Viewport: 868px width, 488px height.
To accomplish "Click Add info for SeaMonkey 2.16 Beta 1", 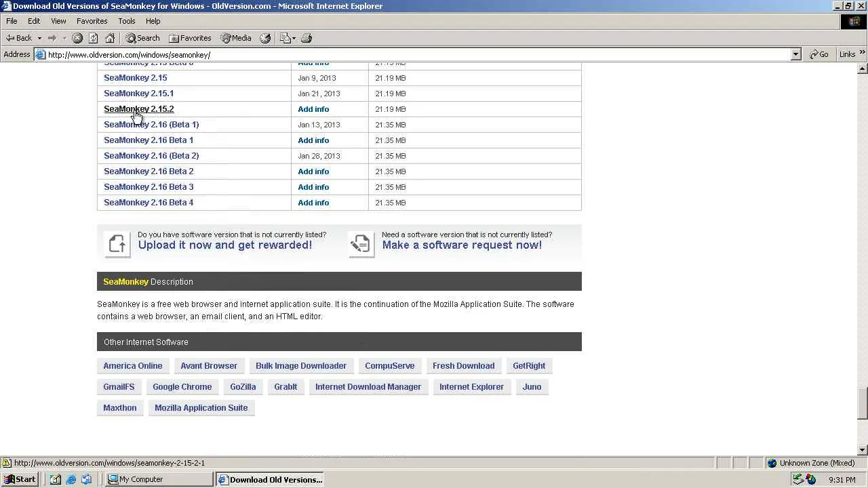I will (x=313, y=140).
